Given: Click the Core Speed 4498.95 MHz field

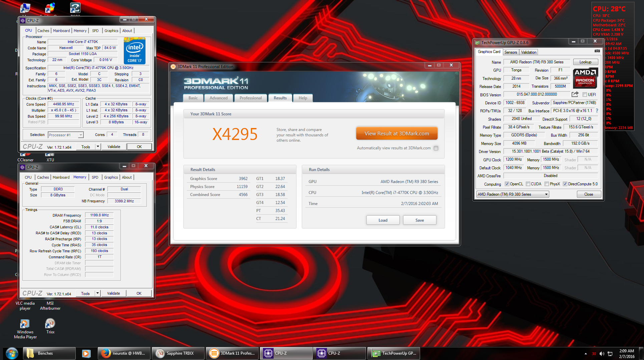Looking at the screenshot, I should [63, 104].
